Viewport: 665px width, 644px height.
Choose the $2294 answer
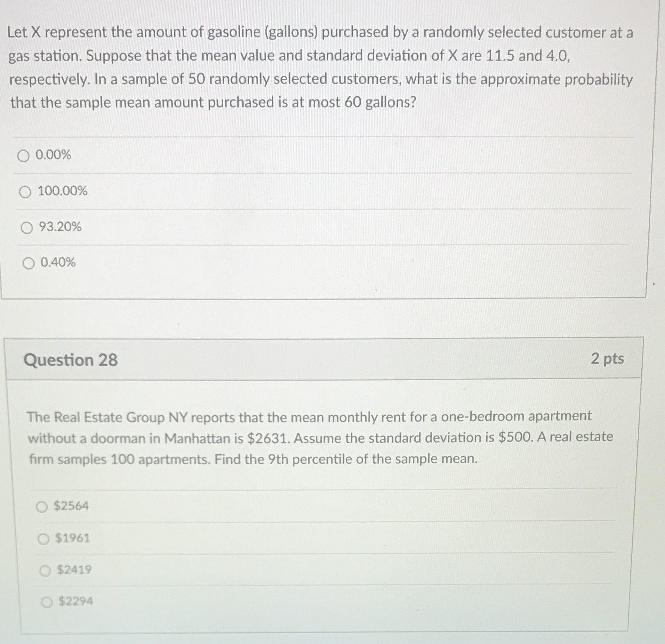pos(46,601)
